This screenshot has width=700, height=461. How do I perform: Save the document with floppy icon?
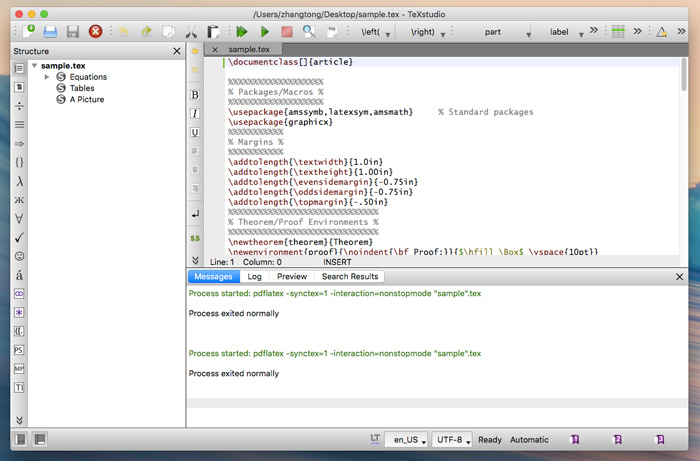pyautogui.click(x=73, y=32)
